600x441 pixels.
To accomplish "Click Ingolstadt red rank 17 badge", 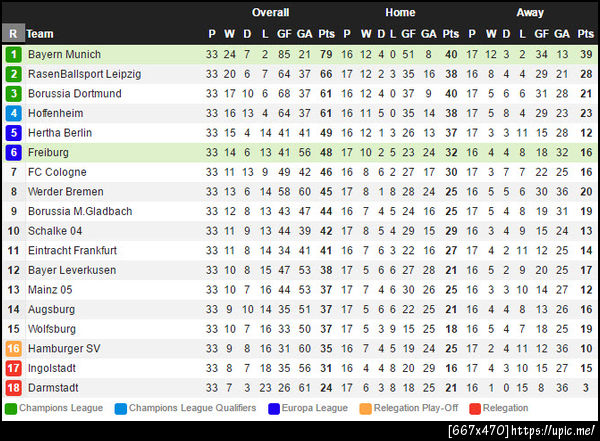I will pos(13,368).
